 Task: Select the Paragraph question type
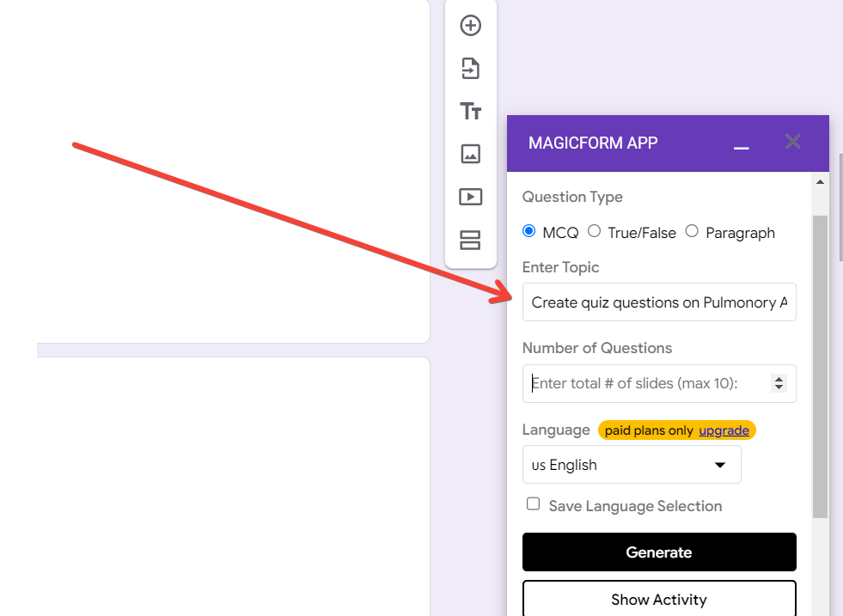point(692,231)
